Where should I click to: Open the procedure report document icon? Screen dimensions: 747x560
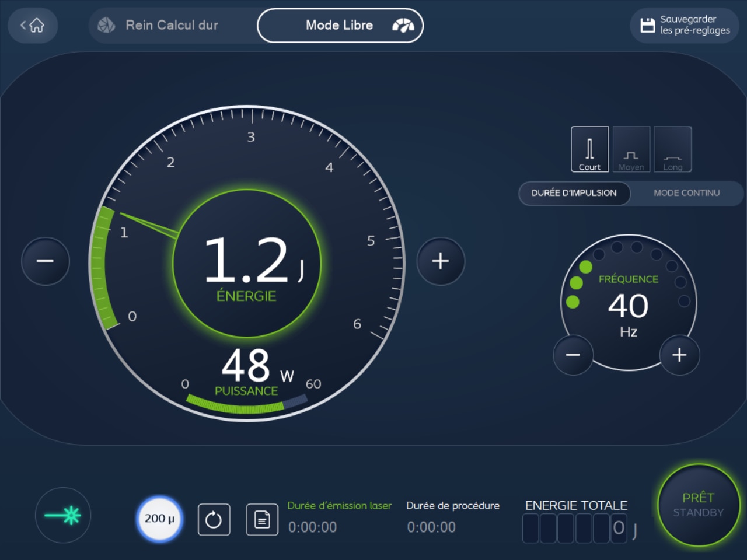(x=262, y=519)
